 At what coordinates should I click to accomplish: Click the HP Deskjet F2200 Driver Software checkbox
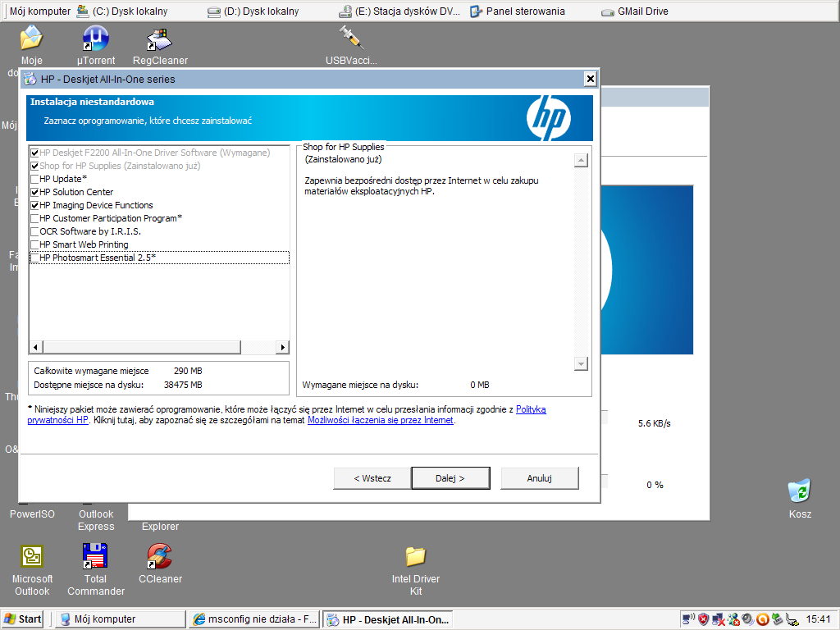(x=34, y=153)
